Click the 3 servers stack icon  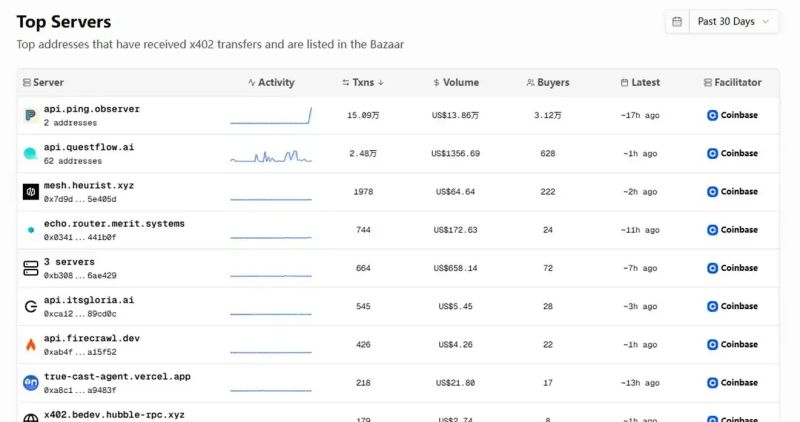click(x=31, y=268)
